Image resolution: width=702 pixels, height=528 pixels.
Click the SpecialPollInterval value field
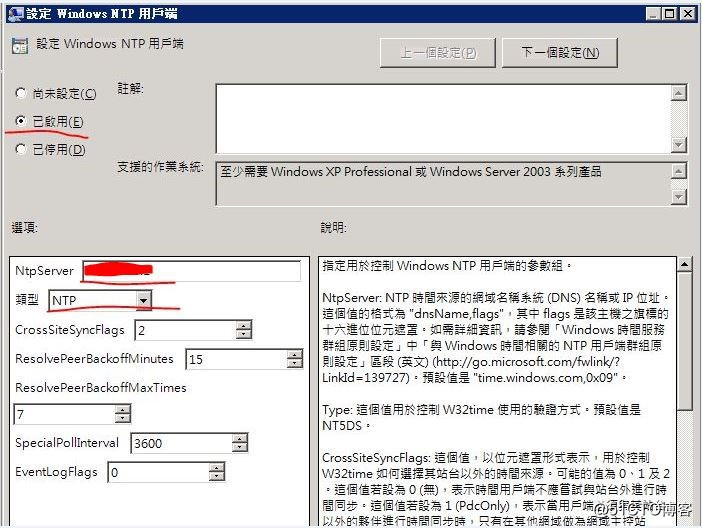[181, 443]
